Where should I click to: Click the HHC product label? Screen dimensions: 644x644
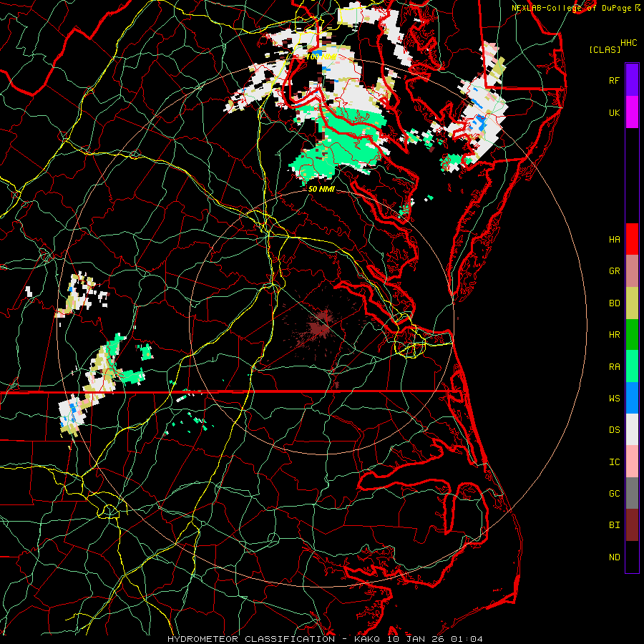628,43
